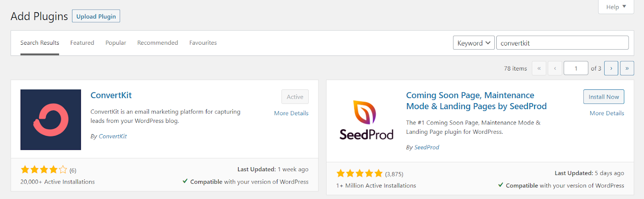
Task: Open More Details for SeedProd plugin
Action: coord(607,113)
